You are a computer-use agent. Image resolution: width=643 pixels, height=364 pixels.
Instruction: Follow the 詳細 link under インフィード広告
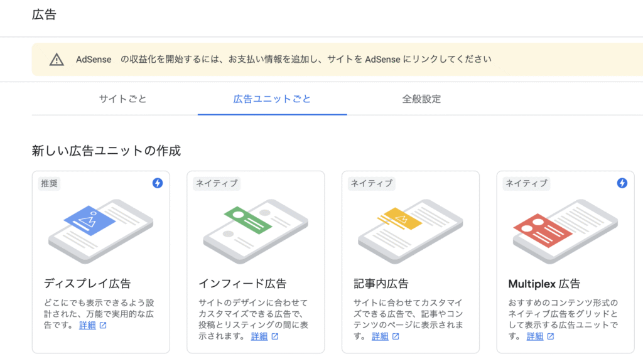(x=259, y=336)
